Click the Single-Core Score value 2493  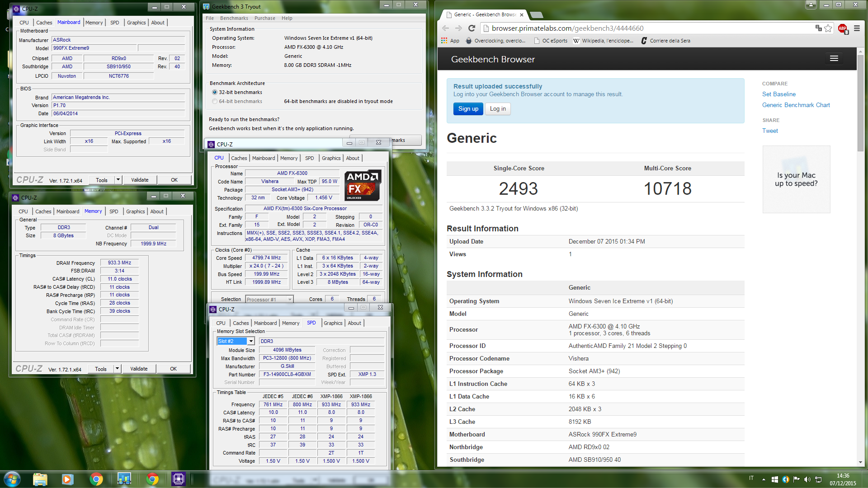(518, 188)
